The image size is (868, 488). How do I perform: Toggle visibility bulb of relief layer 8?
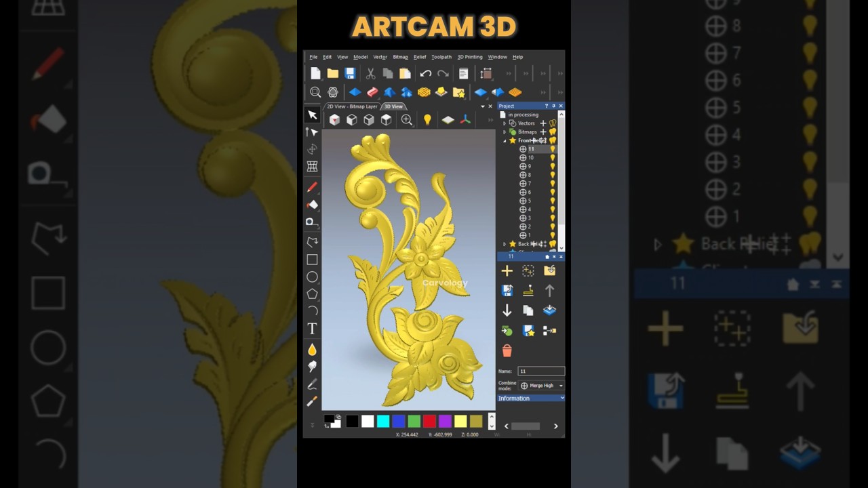coord(552,175)
